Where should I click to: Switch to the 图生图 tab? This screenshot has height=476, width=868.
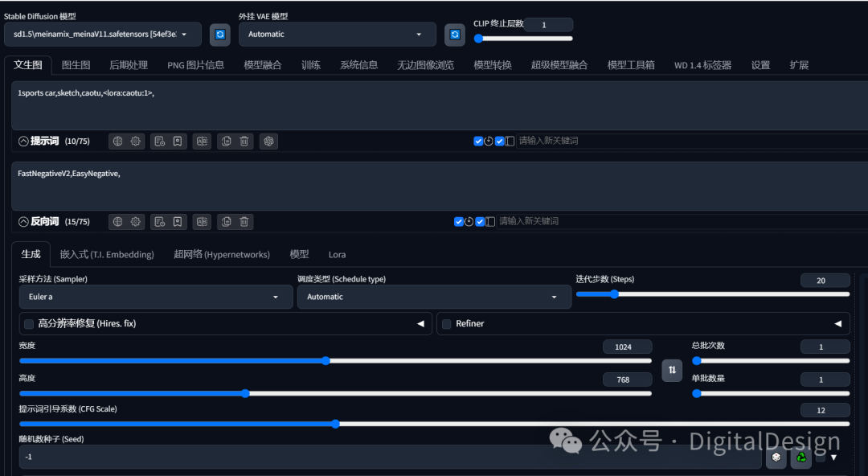[x=76, y=65]
